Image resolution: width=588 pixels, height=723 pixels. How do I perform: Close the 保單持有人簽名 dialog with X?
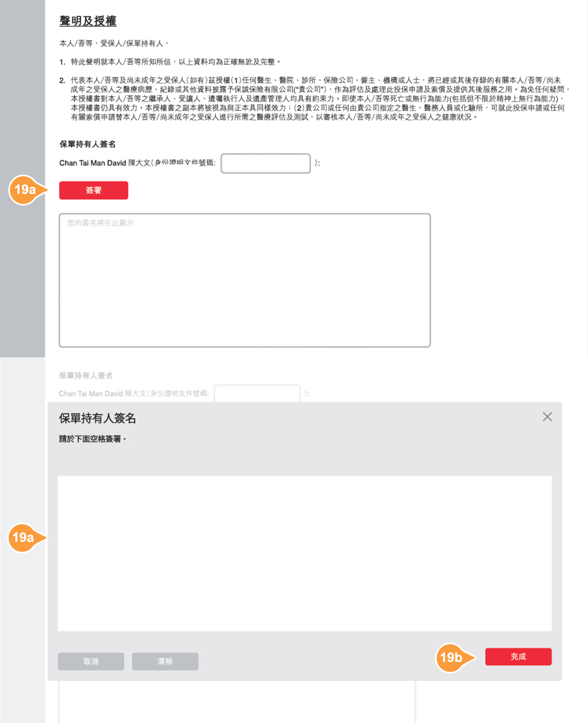(547, 417)
